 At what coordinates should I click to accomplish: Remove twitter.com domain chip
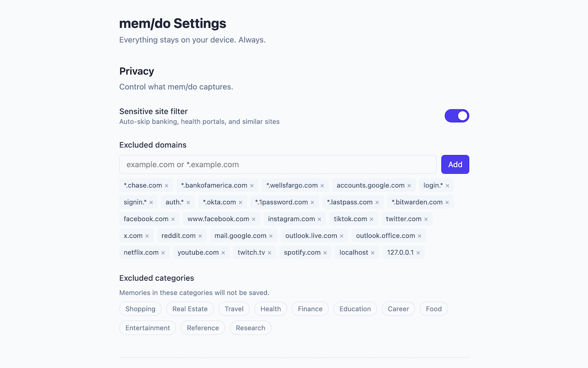pyautogui.click(x=425, y=218)
